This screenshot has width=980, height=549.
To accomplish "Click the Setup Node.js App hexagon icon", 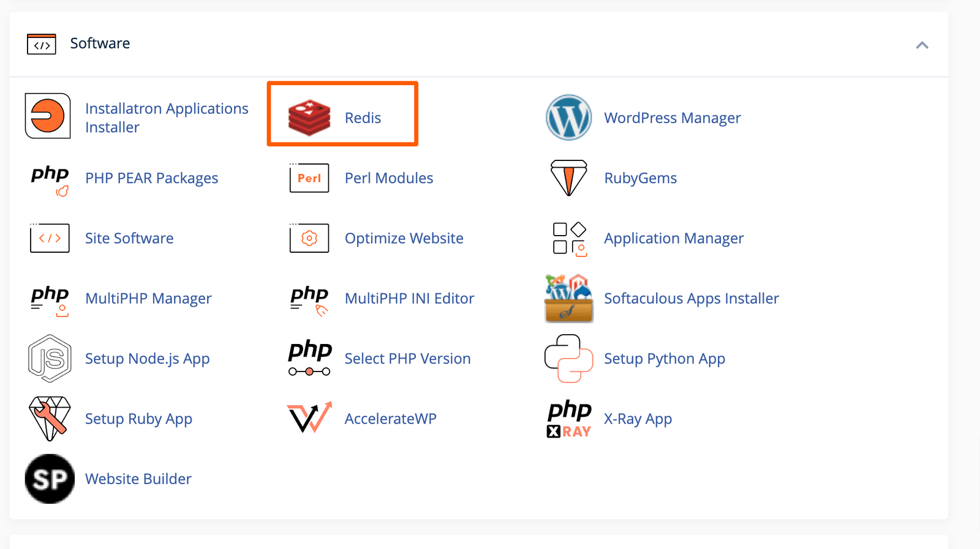I will 50,359.
